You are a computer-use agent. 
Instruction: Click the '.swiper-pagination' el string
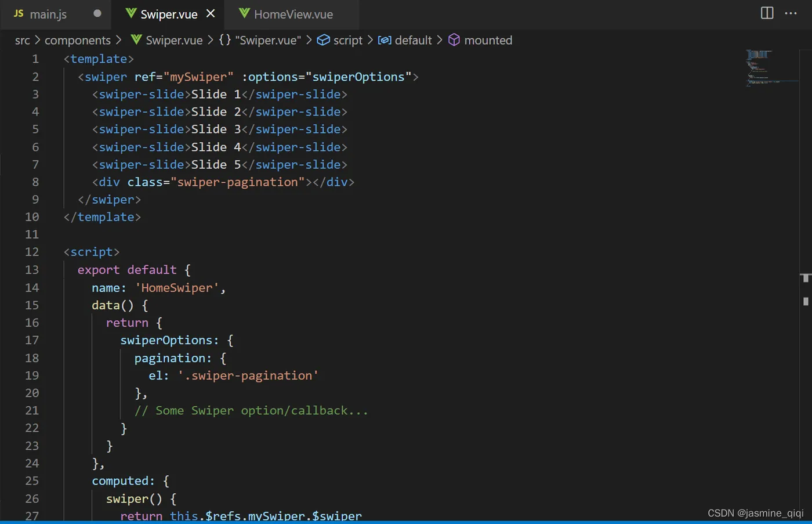248,375
